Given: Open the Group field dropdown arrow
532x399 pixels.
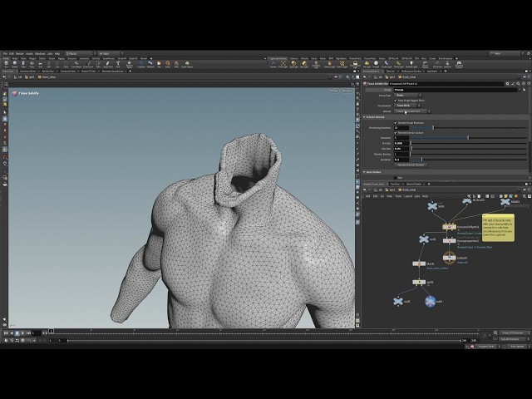Looking at the screenshot, I should [519, 90].
